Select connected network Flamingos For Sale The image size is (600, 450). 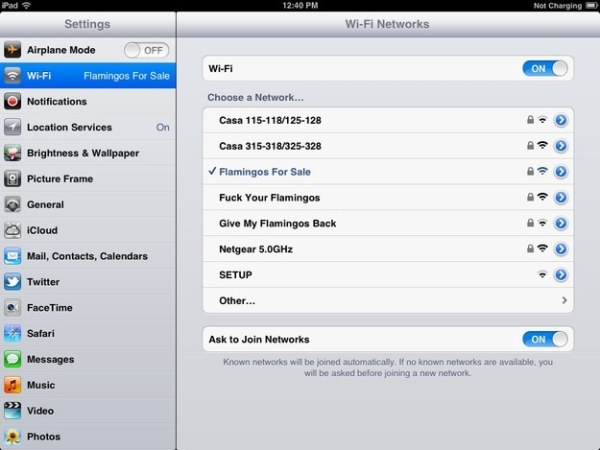click(x=388, y=172)
